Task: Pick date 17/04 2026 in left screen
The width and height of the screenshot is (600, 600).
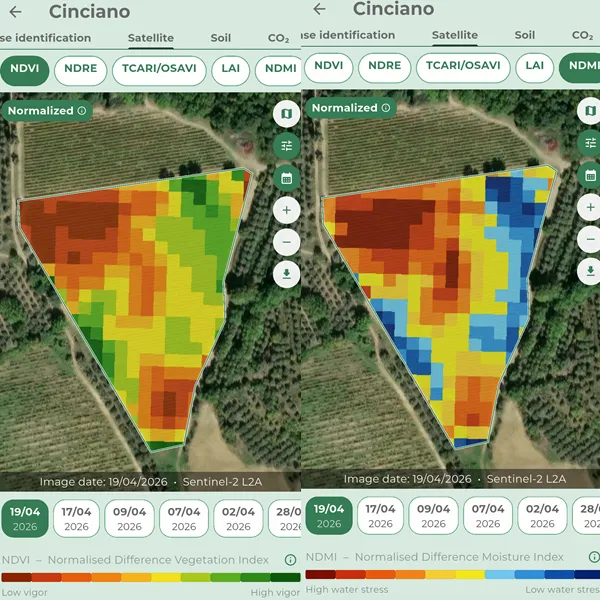Action: [x=77, y=518]
